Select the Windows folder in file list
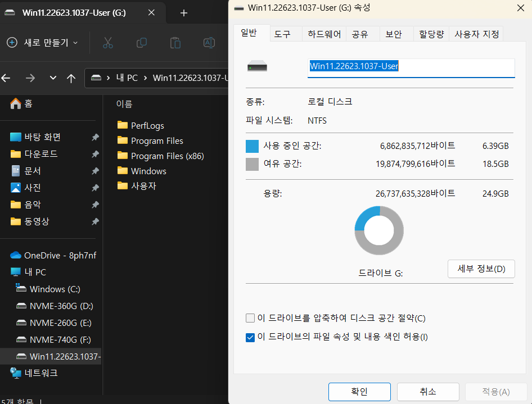This screenshot has height=404, width=532. click(x=142, y=171)
